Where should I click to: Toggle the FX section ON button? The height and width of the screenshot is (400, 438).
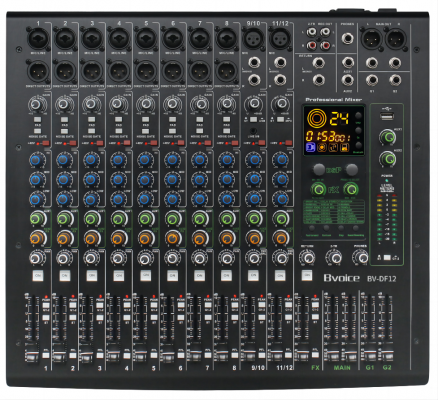[x=307, y=275]
